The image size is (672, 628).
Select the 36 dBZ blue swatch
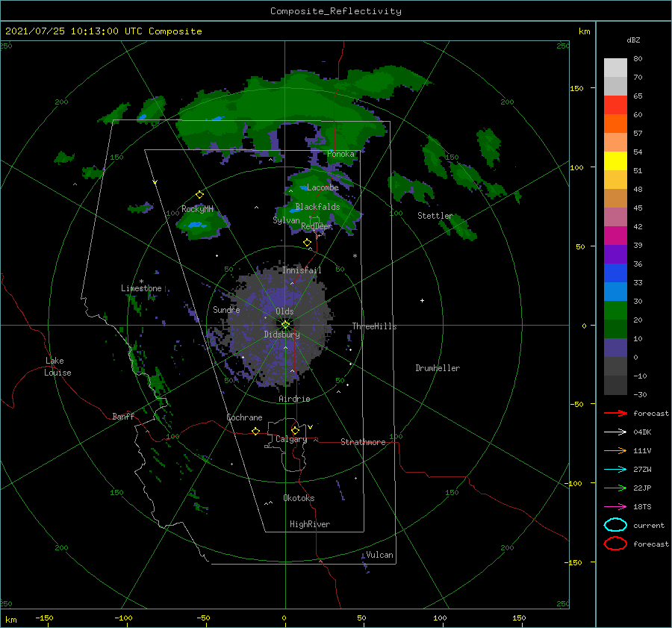pyautogui.click(x=615, y=273)
